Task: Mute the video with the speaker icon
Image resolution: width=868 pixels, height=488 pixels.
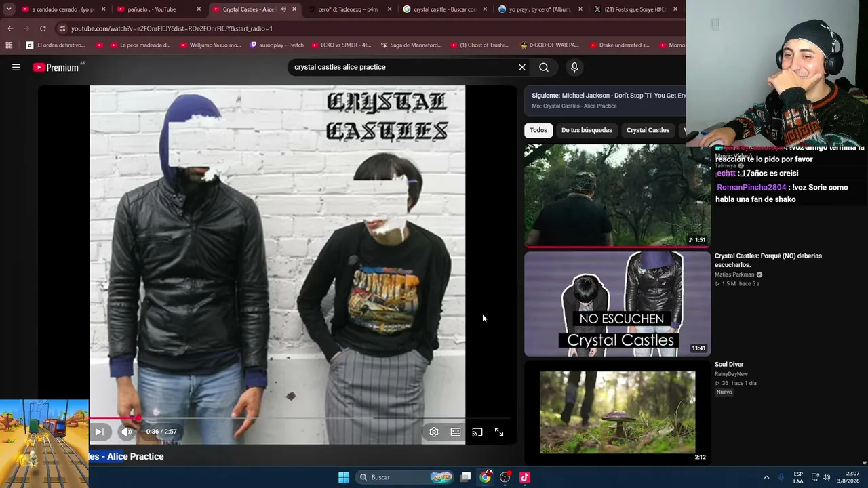Action: click(x=127, y=432)
